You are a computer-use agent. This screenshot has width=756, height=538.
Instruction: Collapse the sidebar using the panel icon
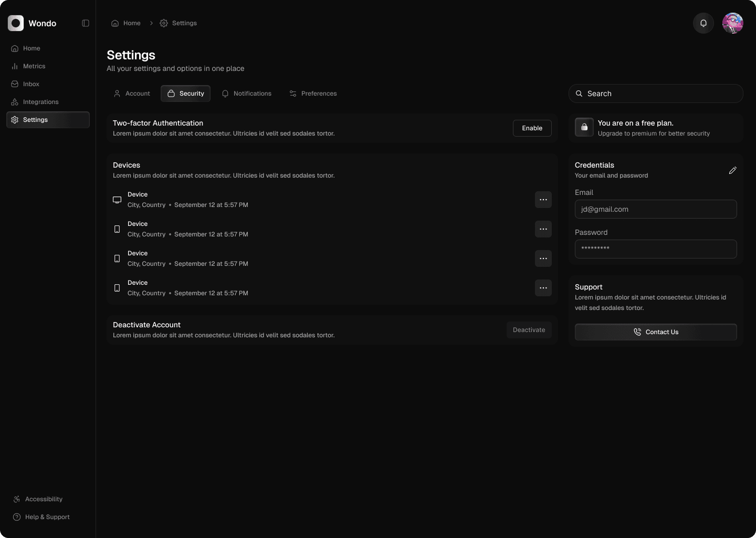point(86,23)
